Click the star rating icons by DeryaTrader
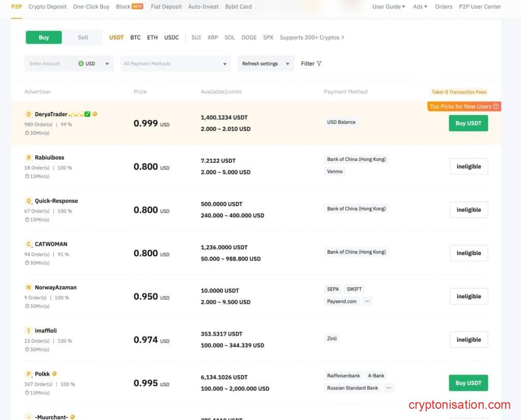The height and width of the screenshot is (420, 521). pos(76,114)
